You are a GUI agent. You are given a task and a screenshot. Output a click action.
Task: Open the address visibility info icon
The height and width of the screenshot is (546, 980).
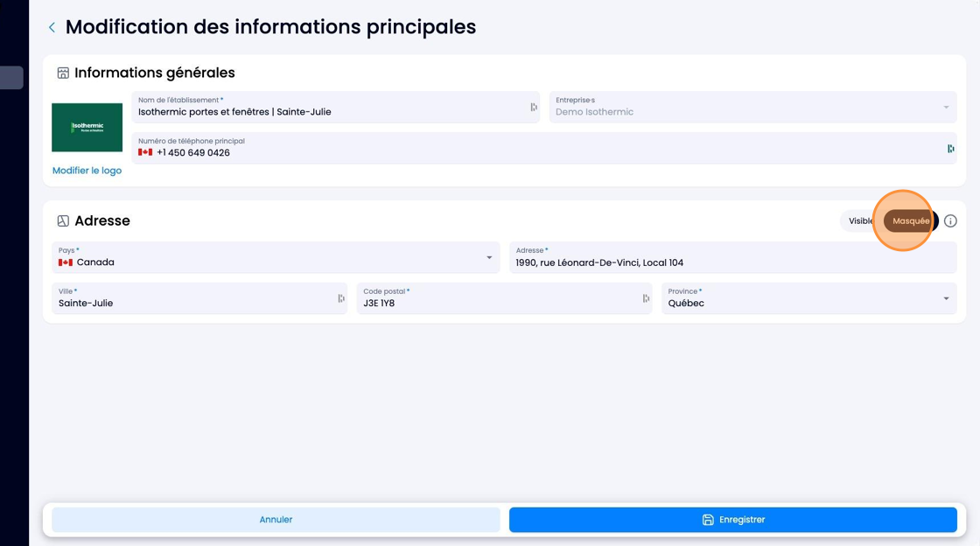[x=950, y=221]
